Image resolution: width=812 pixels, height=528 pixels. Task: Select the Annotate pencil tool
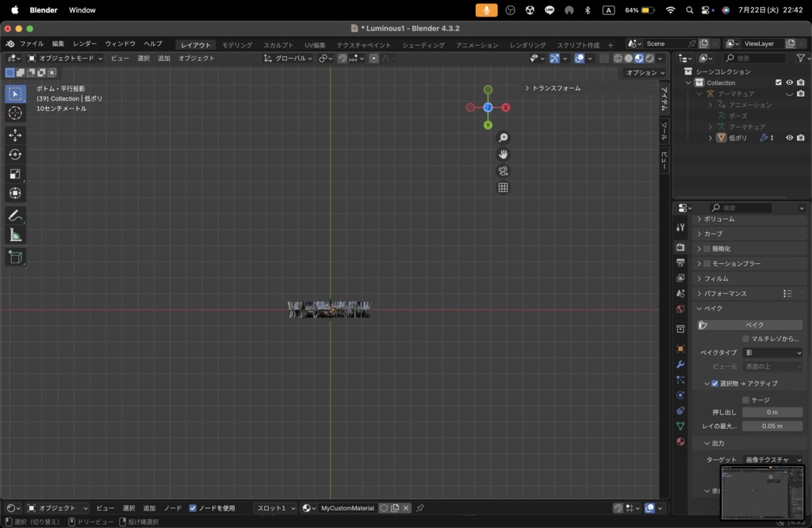pos(15,216)
